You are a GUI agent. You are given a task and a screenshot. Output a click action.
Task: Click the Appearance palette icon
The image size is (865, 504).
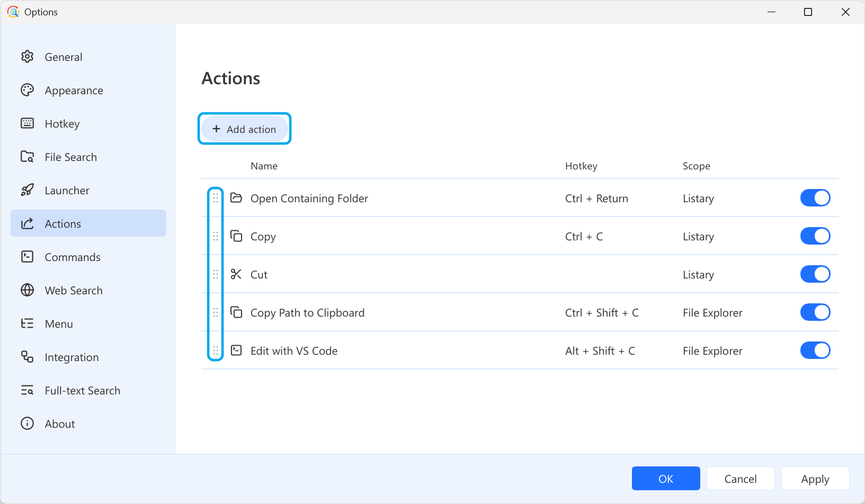[x=27, y=90]
